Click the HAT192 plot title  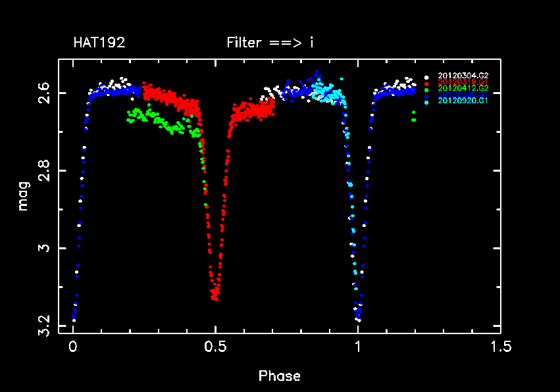pos(99,43)
